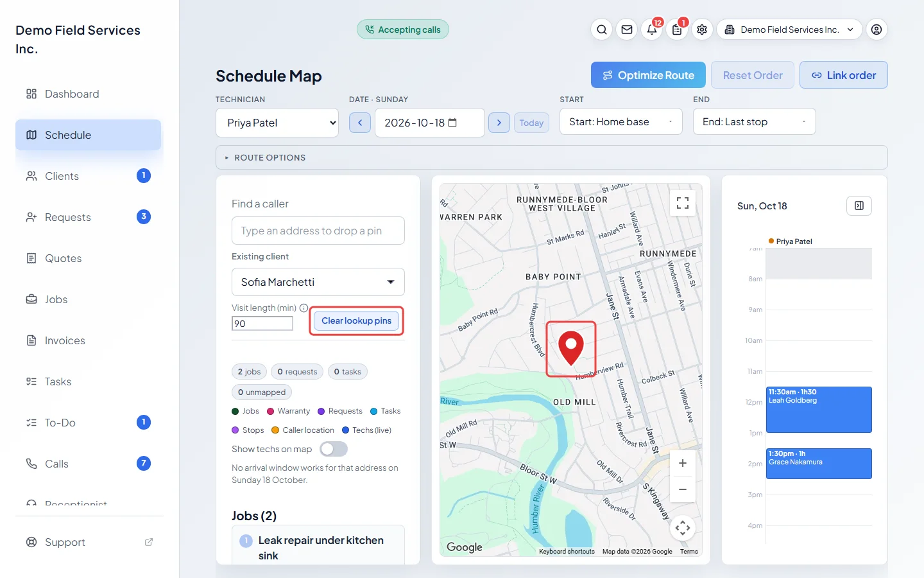Open the Start: Home base dropdown
Image resolution: width=924 pixels, height=578 pixels.
pyautogui.click(x=621, y=121)
